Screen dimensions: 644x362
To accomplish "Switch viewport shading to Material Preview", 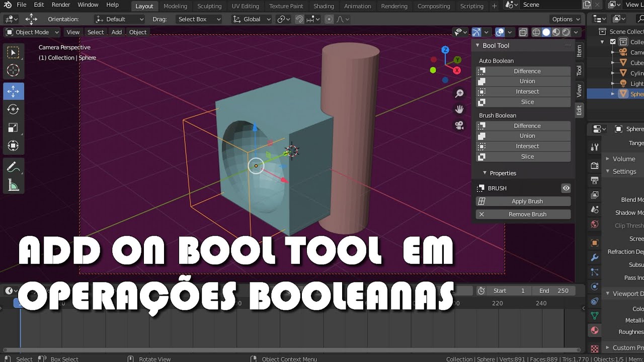I will tap(556, 32).
